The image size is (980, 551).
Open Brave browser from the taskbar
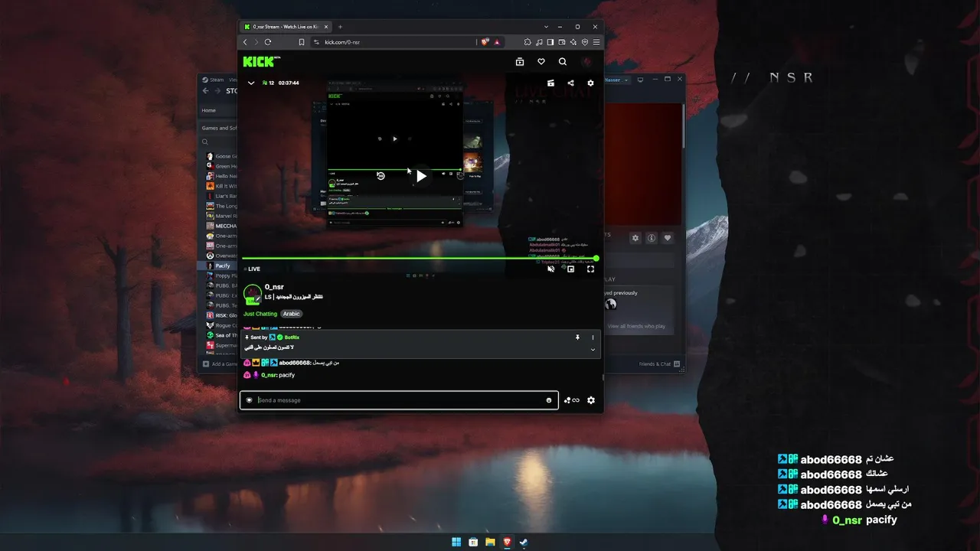pyautogui.click(x=507, y=542)
